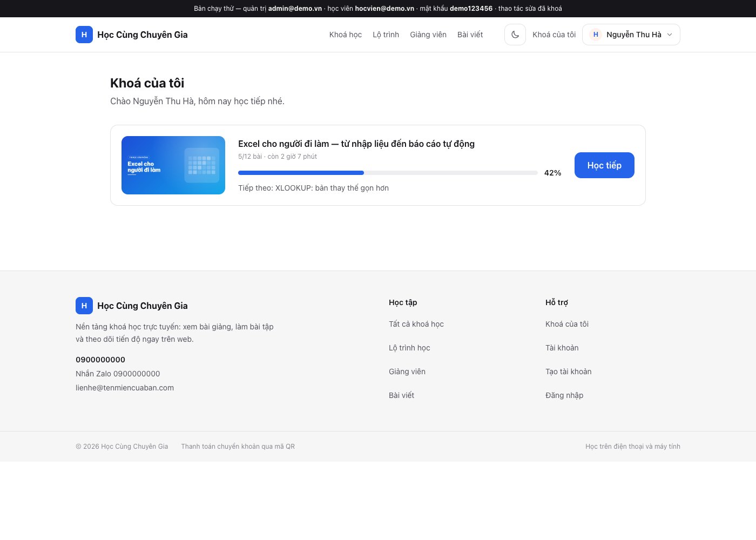Viewport: 756px width, 540px height.
Task: Open the Excel course thumbnail image
Action: 173,165
